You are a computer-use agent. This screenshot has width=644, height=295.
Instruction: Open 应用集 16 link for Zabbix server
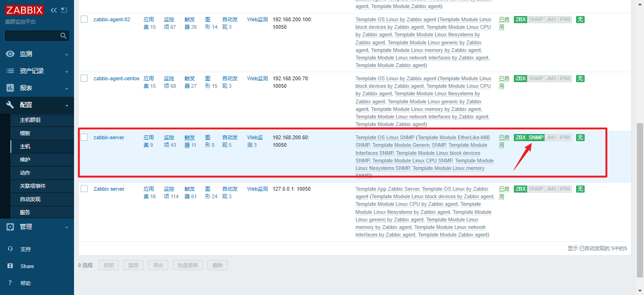click(149, 193)
